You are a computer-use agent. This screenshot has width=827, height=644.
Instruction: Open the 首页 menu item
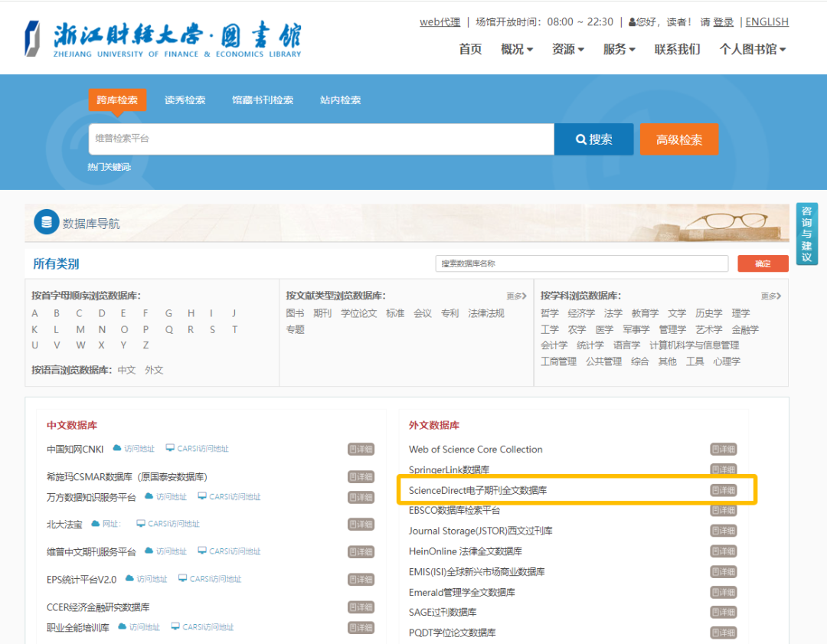click(470, 50)
